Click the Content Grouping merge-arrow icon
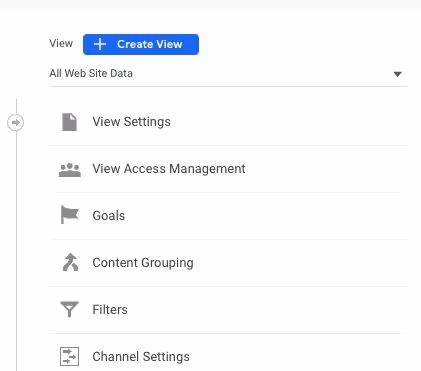 70,262
